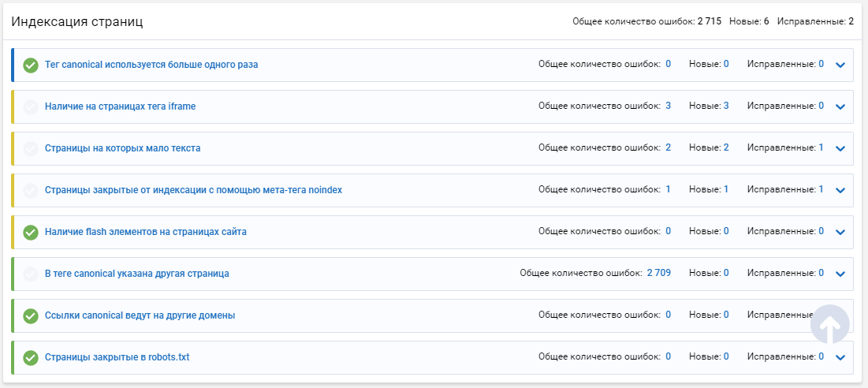Screen dimensions: 868x388
Task: Open 'Наличие на страницах тега iframe' link
Action: (120, 106)
